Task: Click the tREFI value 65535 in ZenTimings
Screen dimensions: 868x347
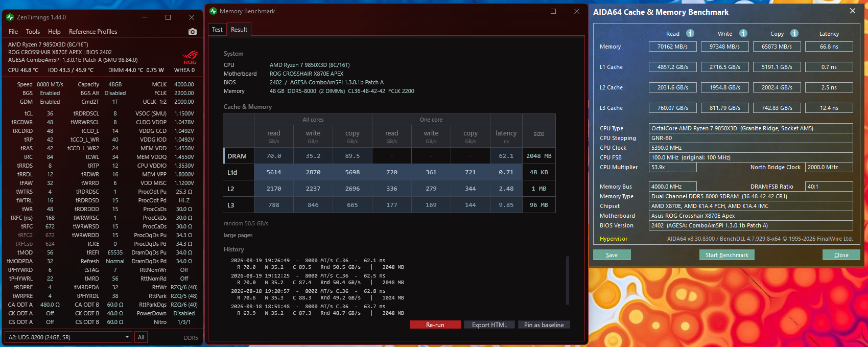Action: point(115,252)
